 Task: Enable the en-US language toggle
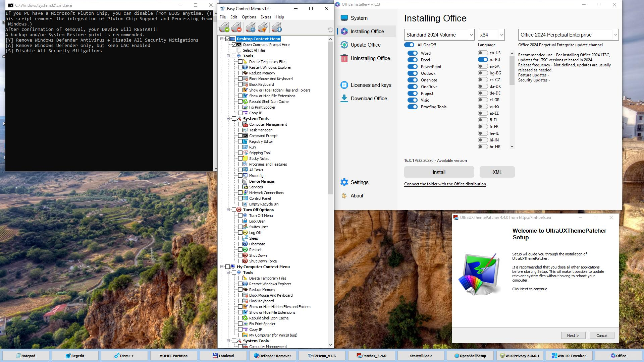(483, 53)
